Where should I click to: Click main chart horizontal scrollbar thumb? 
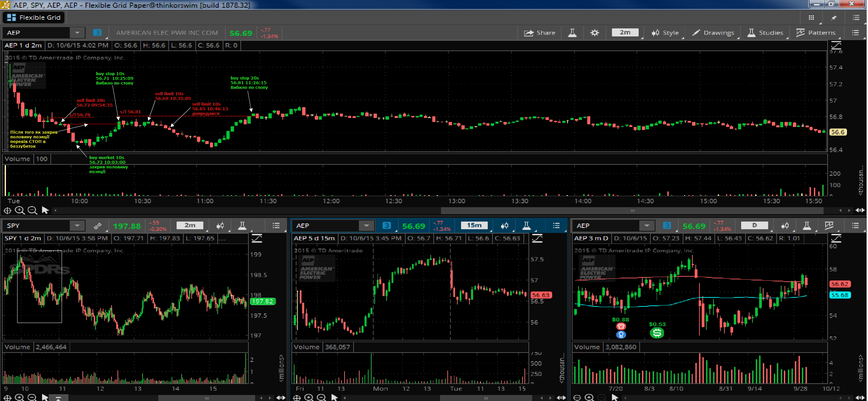[x=632, y=211]
